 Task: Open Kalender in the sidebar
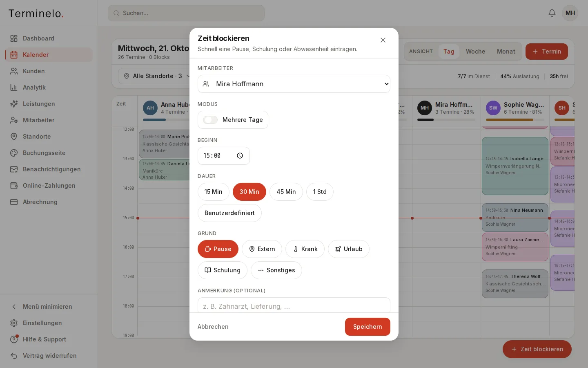[49, 55]
